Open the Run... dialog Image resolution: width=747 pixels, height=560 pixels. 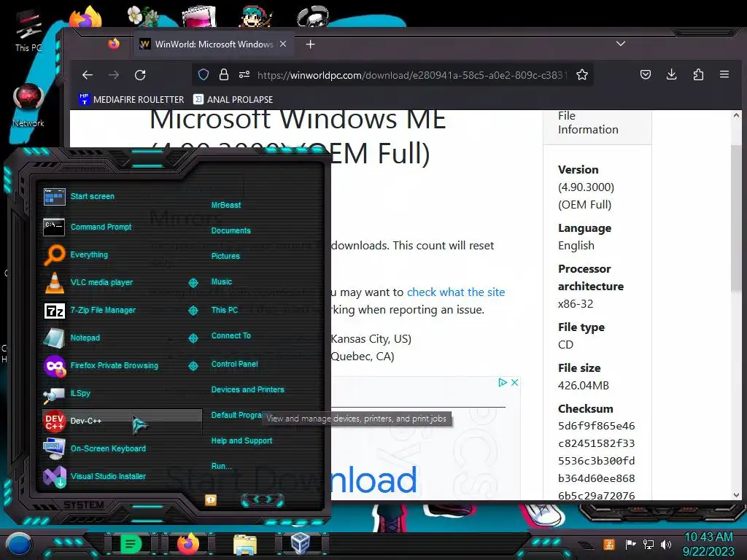click(x=222, y=466)
